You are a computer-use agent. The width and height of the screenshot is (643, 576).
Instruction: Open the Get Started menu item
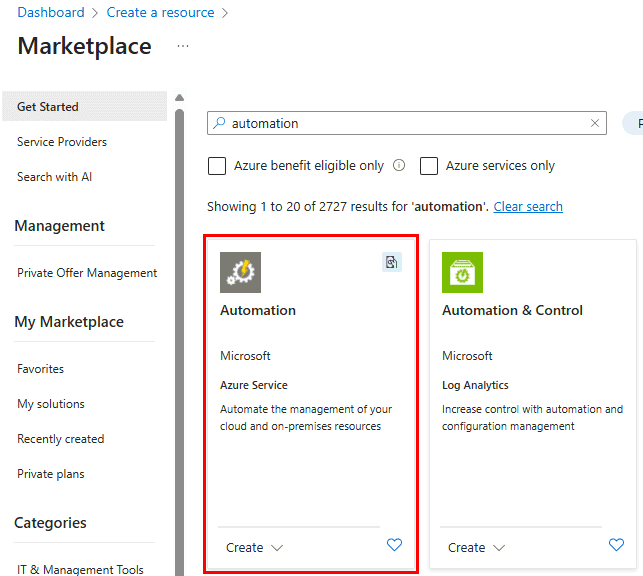click(x=84, y=107)
